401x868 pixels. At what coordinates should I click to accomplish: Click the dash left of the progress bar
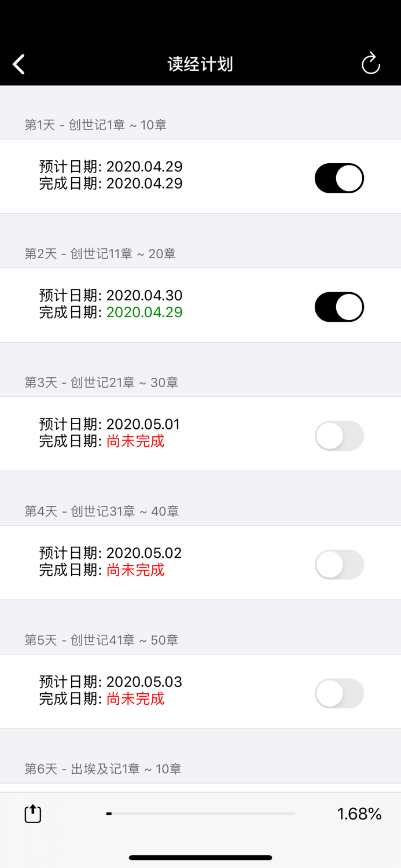click(x=108, y=813)
